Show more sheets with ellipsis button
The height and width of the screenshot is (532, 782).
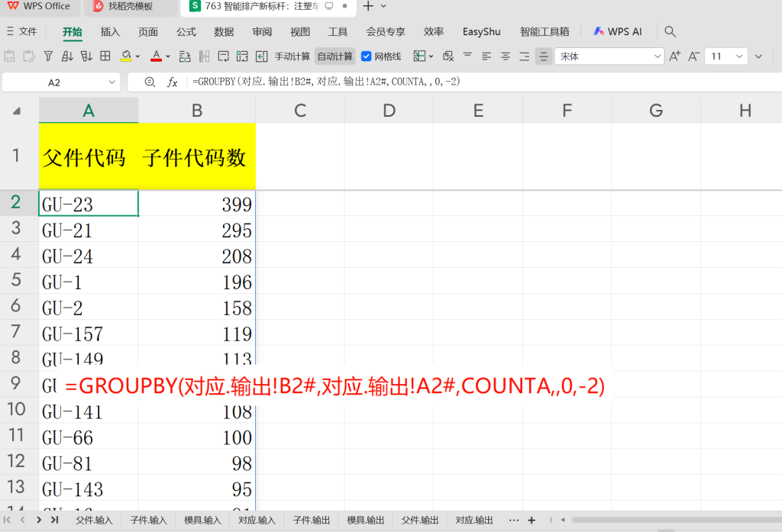click(514, 520)
